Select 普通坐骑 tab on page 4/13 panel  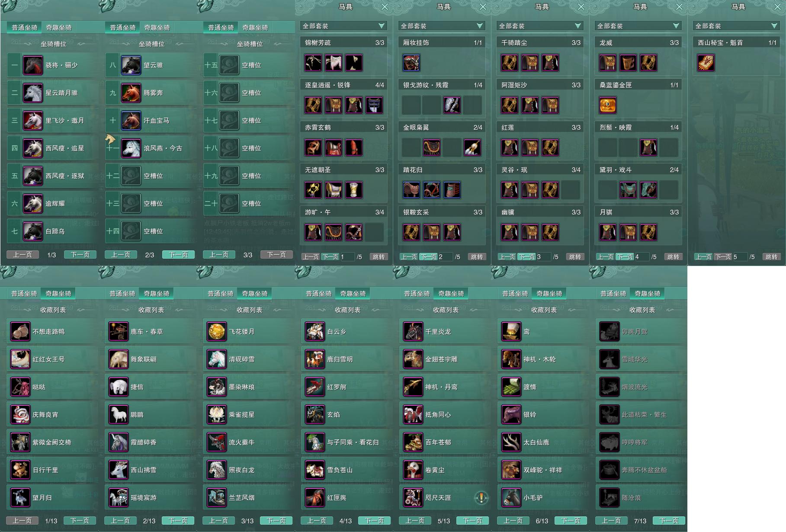(x=319, y=294)
